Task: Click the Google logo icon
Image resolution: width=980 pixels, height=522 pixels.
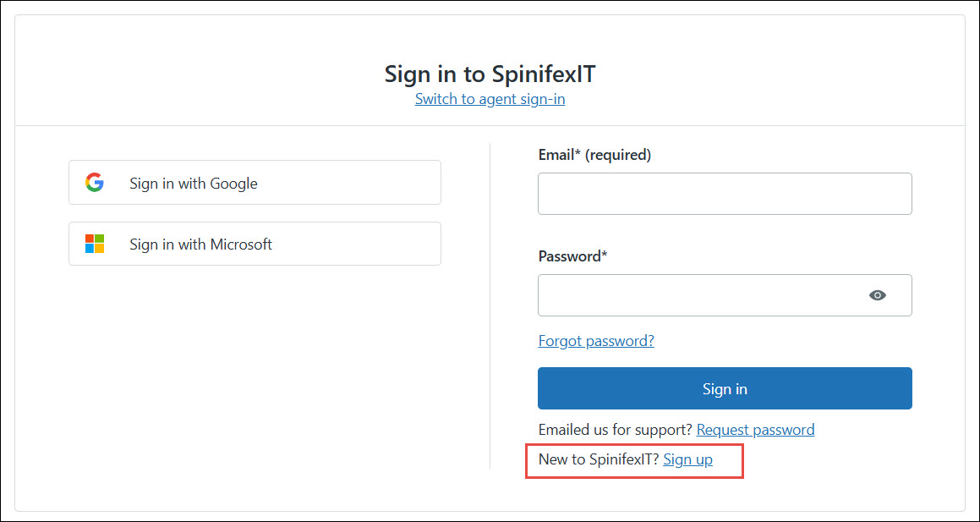Action: [x=95, y=183]
